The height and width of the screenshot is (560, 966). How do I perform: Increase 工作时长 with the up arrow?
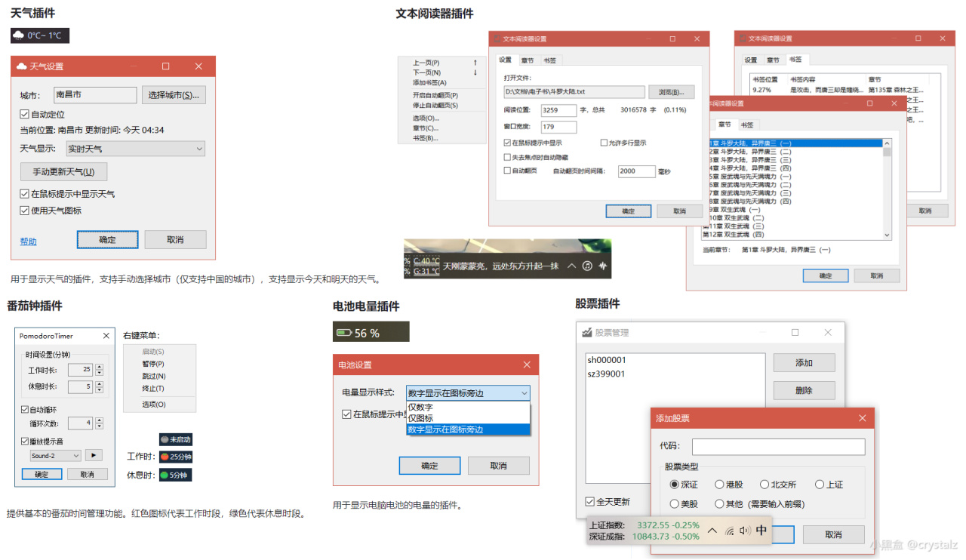99,367
